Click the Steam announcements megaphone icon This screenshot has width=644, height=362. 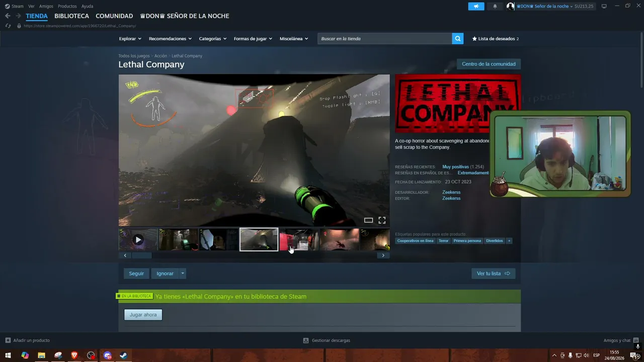[x=476, y=6]
